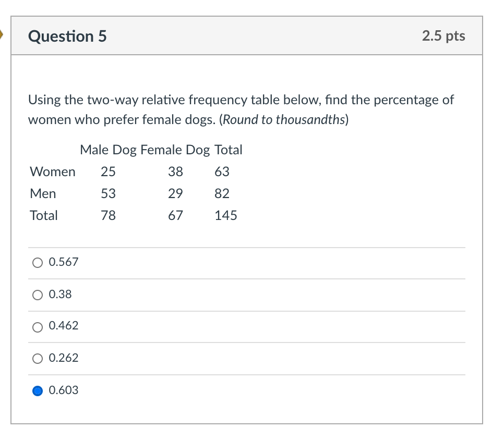504x441 pixels.
Task: Select the 0.567 answer option
Action: (x=37, y=263)
